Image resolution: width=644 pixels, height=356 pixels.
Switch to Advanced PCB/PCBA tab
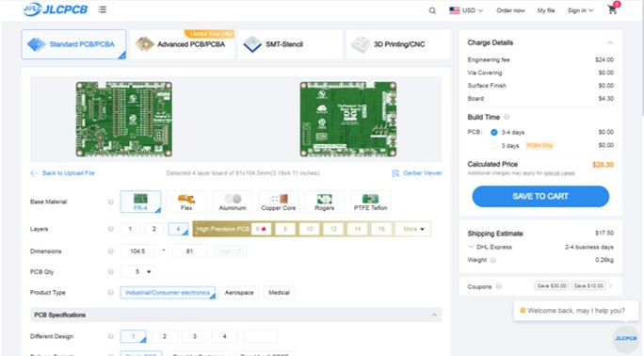click(x=183, y=44)
